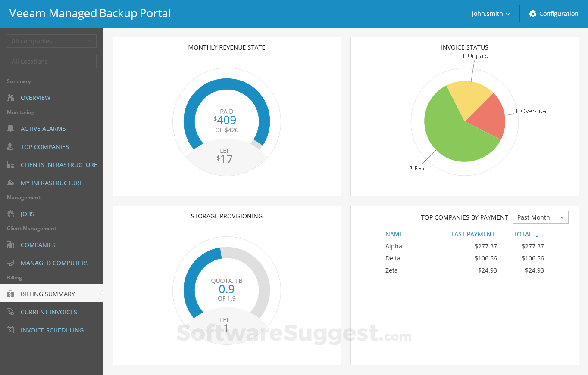588x375 pixels.
Task: Click the paid amount $409
Action: click(225, 120)
